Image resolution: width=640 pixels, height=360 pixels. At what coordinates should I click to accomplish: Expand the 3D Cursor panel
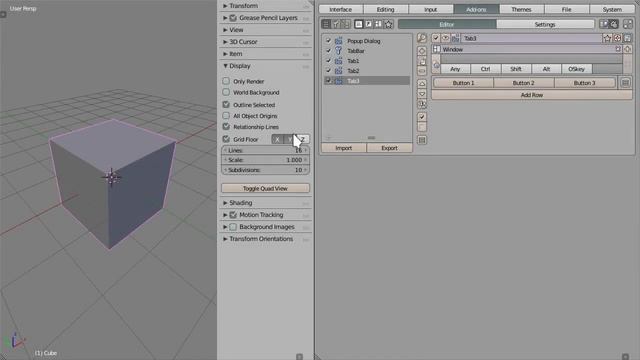tap(224, 42)
